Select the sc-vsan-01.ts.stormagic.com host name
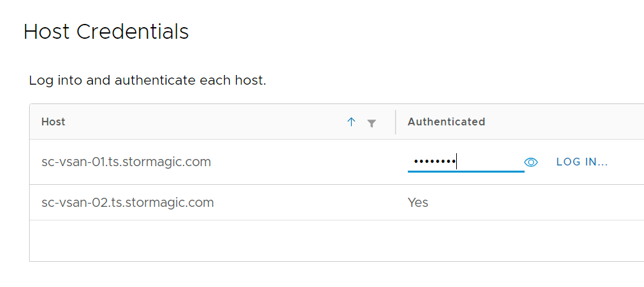 [x=126, y=162]
